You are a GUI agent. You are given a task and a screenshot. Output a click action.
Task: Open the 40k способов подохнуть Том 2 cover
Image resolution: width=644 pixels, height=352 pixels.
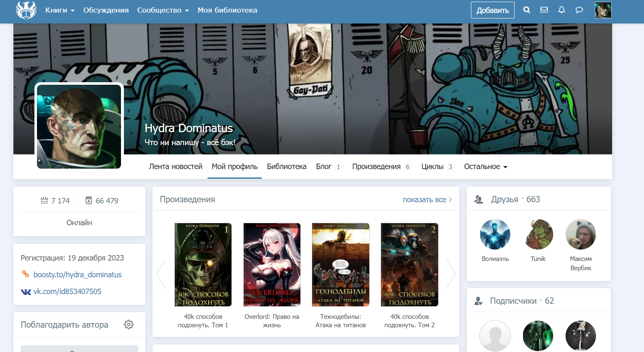pos(410,265)
